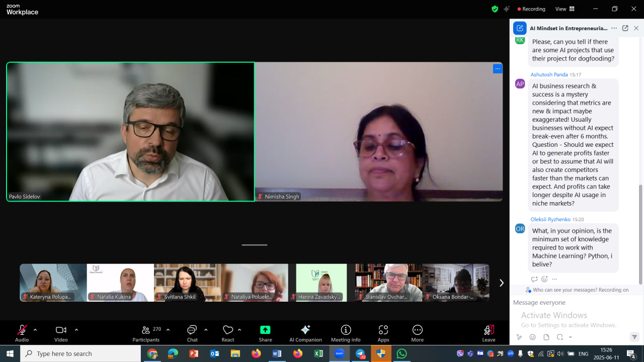Open Google Chrome from the taskbar
Image resolution: width=644 pixels, height=362 pixels.
pyautogui.click(x=152, y=353)
